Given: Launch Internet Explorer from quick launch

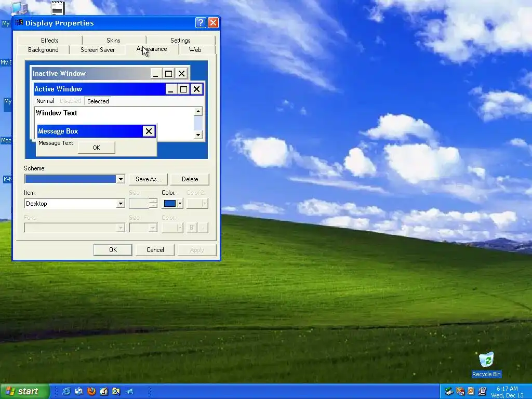Looking at the screenshot, I should (x=66, y=391).
